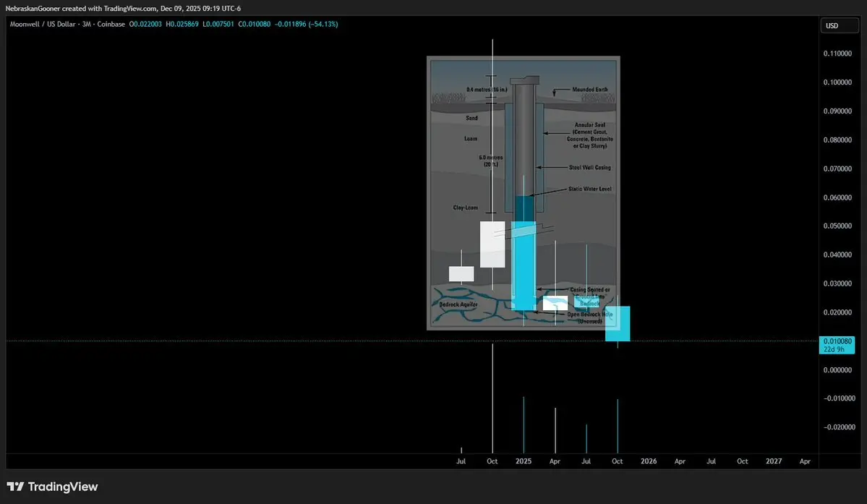867x504 pixels.
Task: Select the large white candle at Oct 2024
Action: 492,244
